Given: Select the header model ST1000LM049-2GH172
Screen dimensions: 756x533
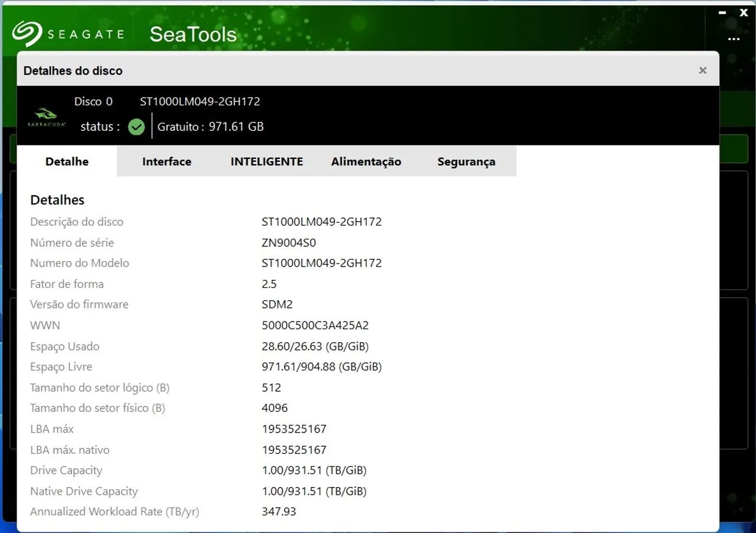Looking at the screenshot, I should [x=200, y=102].
